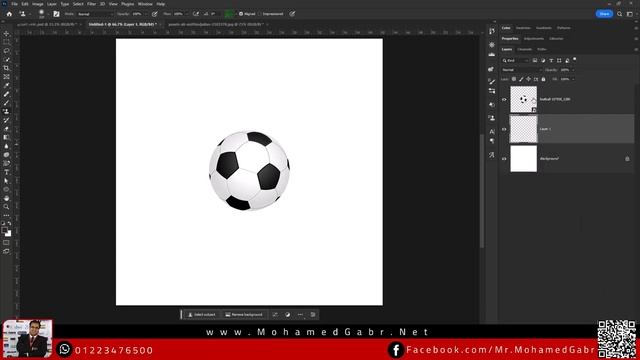Screen dimensions: 640x360
Task: Filter layers by type layers icon
Action: pos(551,60)
